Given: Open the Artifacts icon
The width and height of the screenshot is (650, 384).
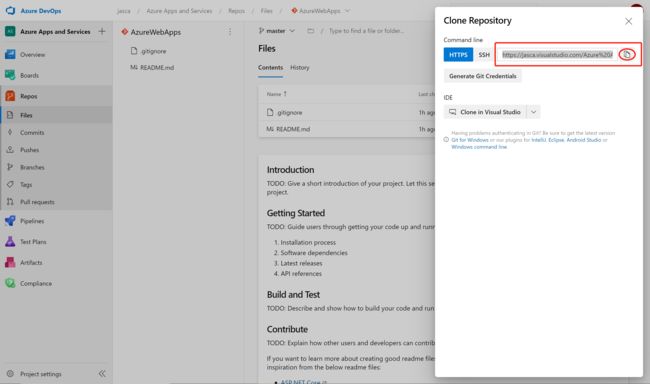Looking at the screenshot, I should coord(10,262).
